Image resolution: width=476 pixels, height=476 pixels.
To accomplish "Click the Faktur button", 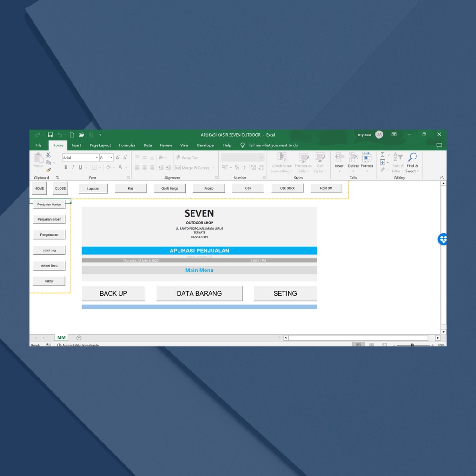I will (49, 281).
